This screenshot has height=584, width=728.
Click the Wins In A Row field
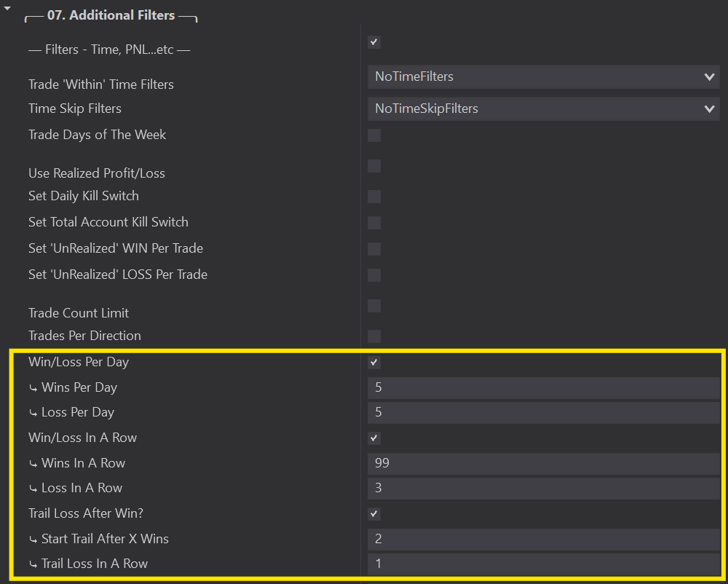click(543, 463)
